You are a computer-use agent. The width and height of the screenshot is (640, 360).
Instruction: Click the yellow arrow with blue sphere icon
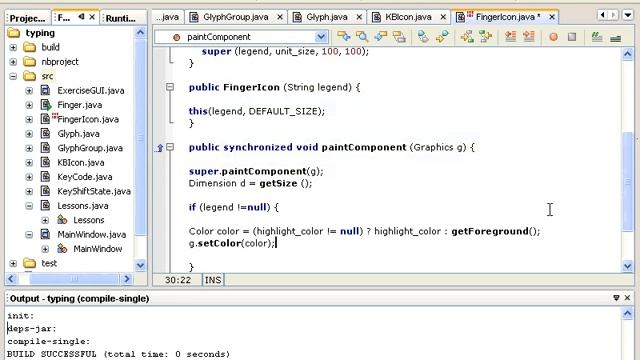[x=442, y=37]
